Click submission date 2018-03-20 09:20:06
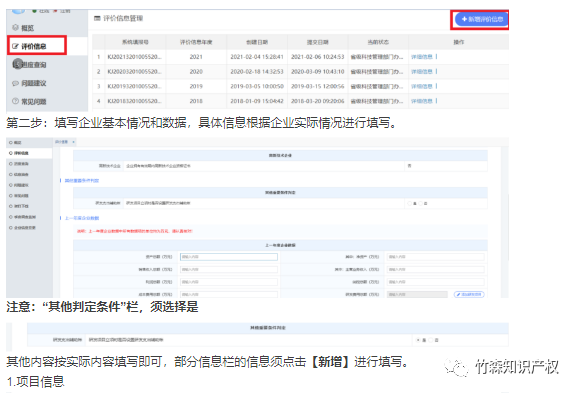Image resolution: width=577 pixels, height=393 pixels. click(x=318, y=101)
